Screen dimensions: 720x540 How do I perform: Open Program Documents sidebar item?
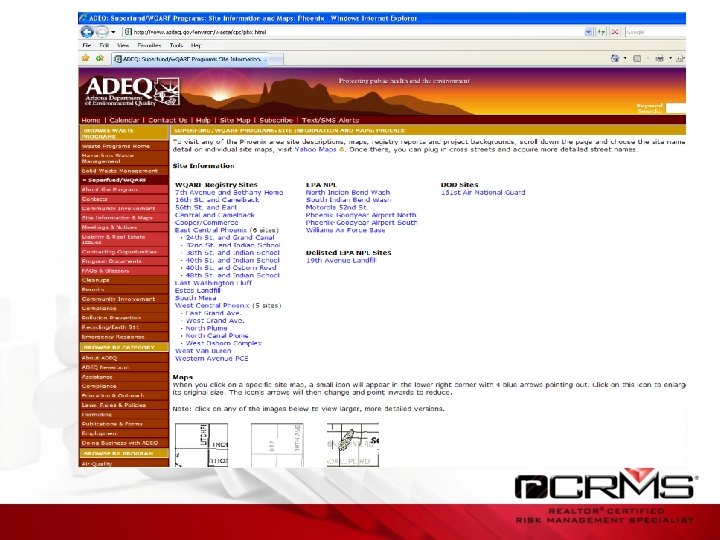[x=124, y=261]
